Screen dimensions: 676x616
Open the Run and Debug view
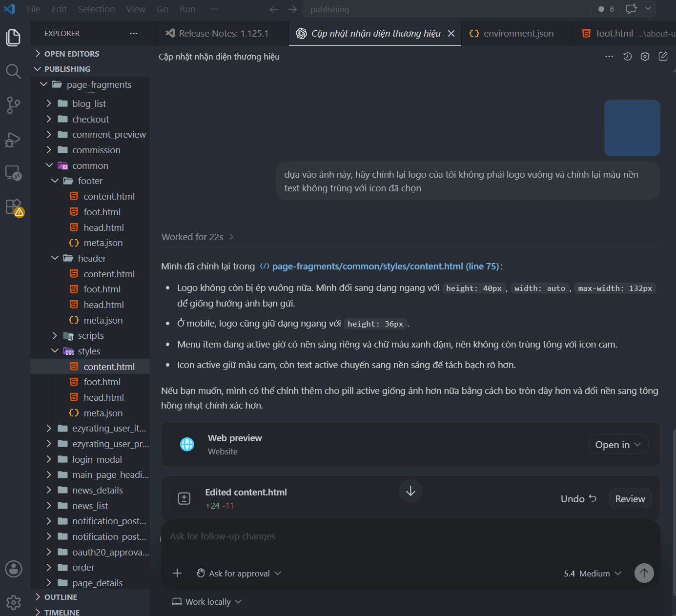[x=13, y=140]
